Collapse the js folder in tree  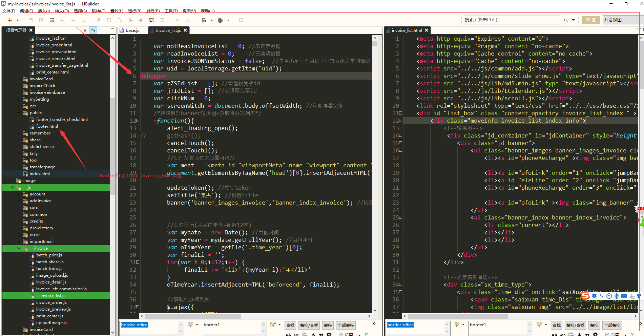[x=13, y=187]
